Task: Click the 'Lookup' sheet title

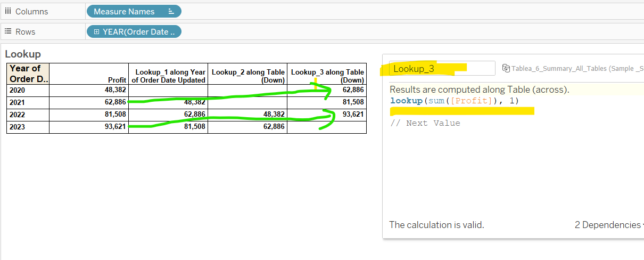Action: (x=22, y=54)
